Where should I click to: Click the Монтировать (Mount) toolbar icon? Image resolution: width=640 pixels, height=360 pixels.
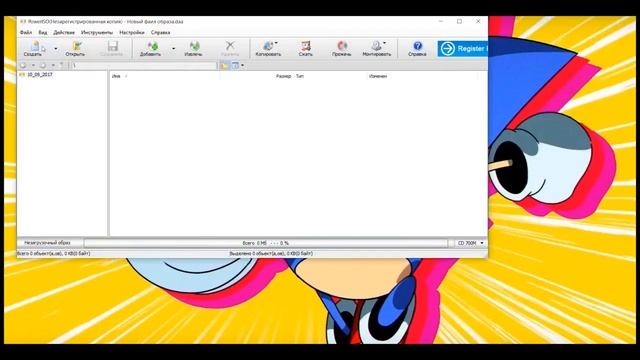[376, 49]
